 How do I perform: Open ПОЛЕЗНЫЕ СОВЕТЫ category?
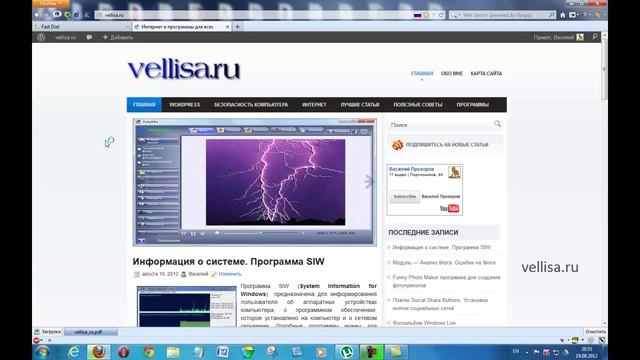coord(418,104)
